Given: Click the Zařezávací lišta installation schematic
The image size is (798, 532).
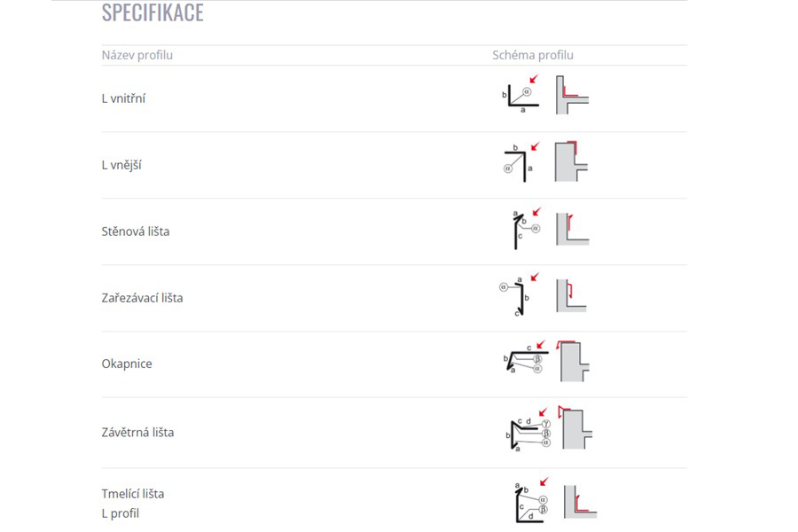Looking at the screenshot, I should click(572, 295).
